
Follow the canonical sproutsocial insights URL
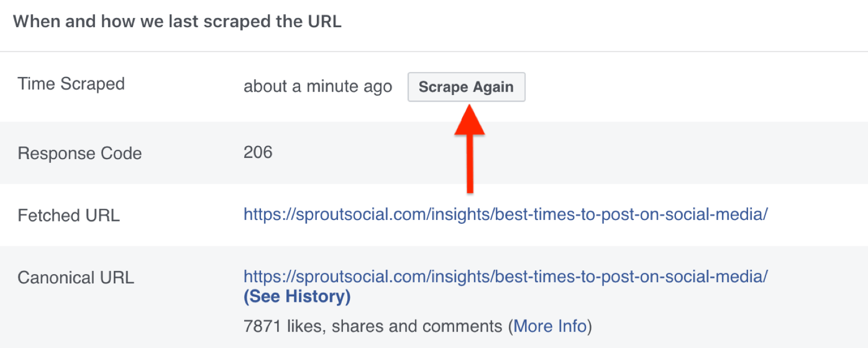pyautogui.click(x=505, y=277)
